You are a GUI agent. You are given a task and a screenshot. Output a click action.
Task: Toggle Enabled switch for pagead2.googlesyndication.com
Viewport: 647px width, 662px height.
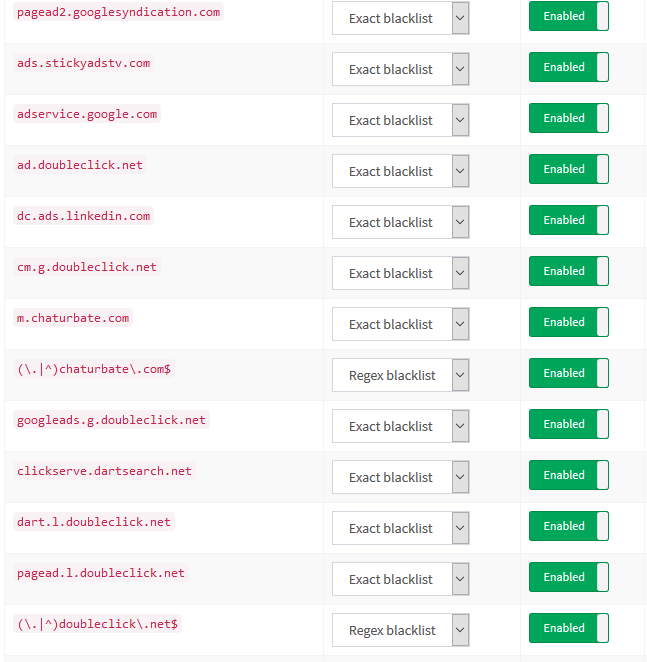point(568,17)
